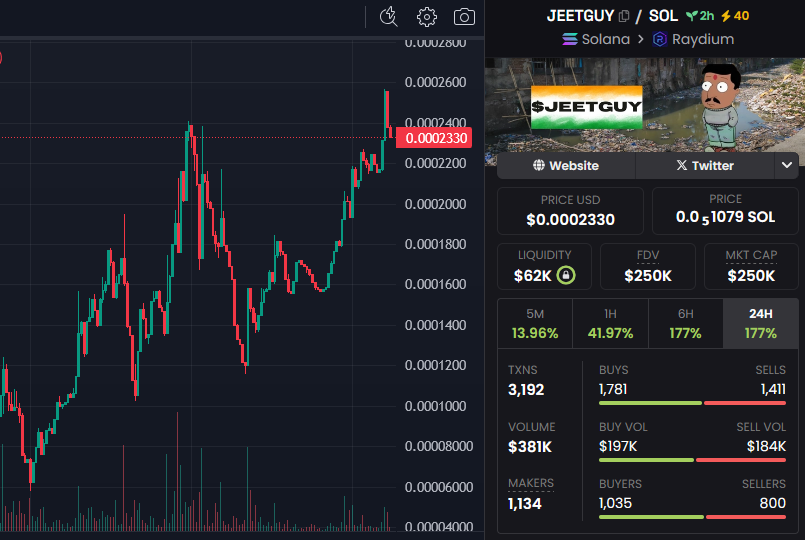
Task: Click the liquidity lock icon
Action: point(566,275)
